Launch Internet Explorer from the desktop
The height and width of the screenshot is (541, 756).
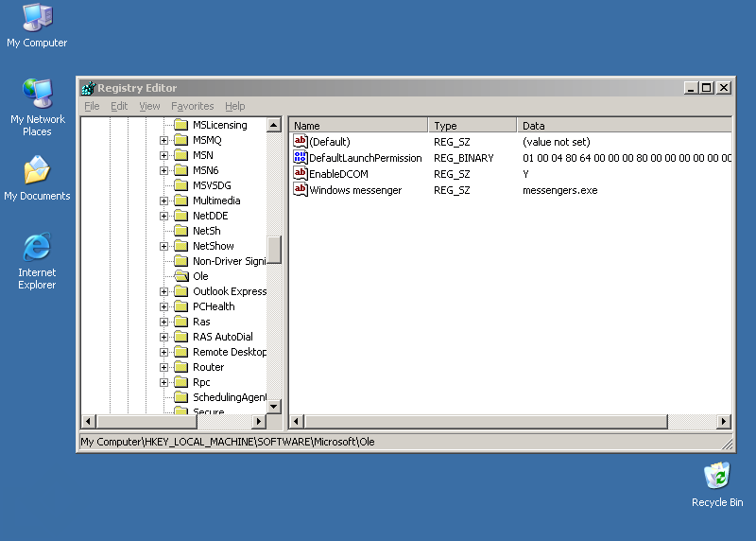tap(37, 261)
